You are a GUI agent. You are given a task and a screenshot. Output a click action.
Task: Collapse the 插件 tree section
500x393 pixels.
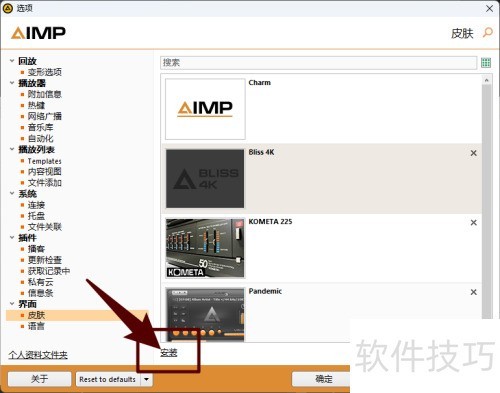pyautogui.click(x=12, y=237)
